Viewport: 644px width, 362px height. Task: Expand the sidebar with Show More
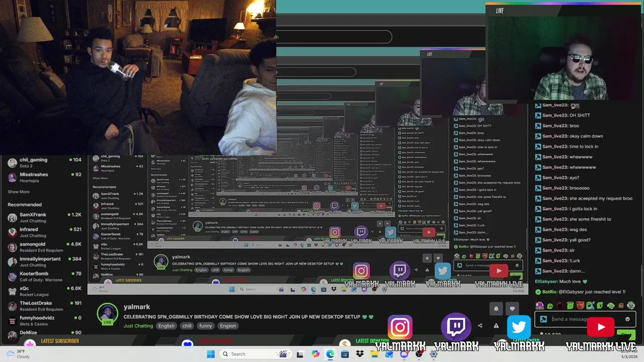[x=19, y=192]
